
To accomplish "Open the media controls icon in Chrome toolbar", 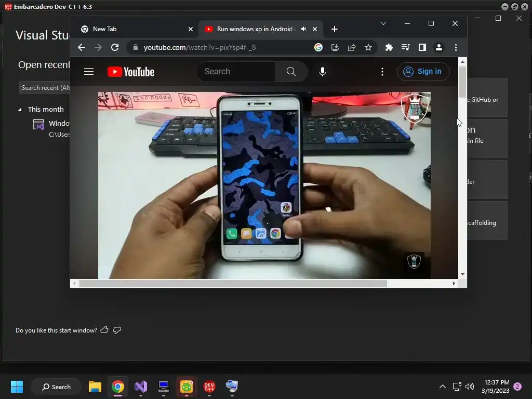I will click(405, 47).
